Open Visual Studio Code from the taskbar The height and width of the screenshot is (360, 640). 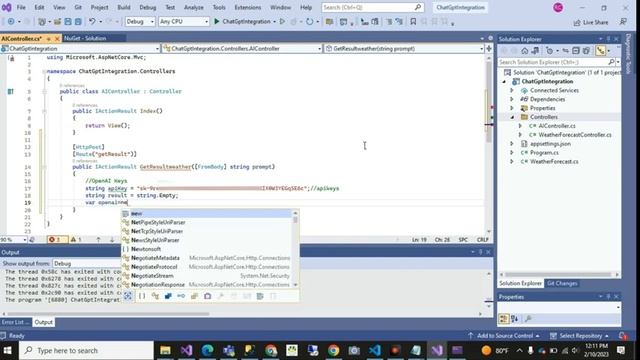pyautogui.click(x=375, y=350)
